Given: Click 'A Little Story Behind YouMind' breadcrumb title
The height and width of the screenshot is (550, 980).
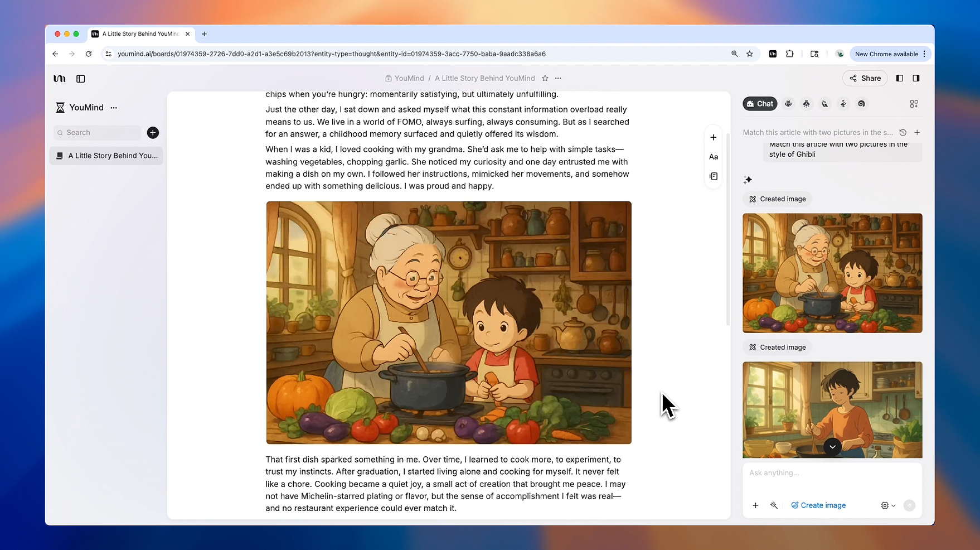Looking at the screenshot, I should (x=484, y=78).
